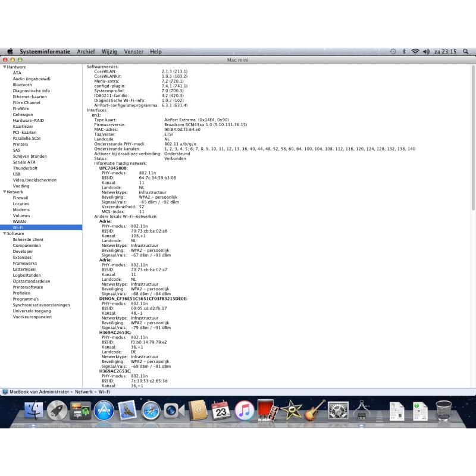Select Voorkeurenpanelen in the sidebar
Viewport: 476px width, 476px height.
[32, 317]
